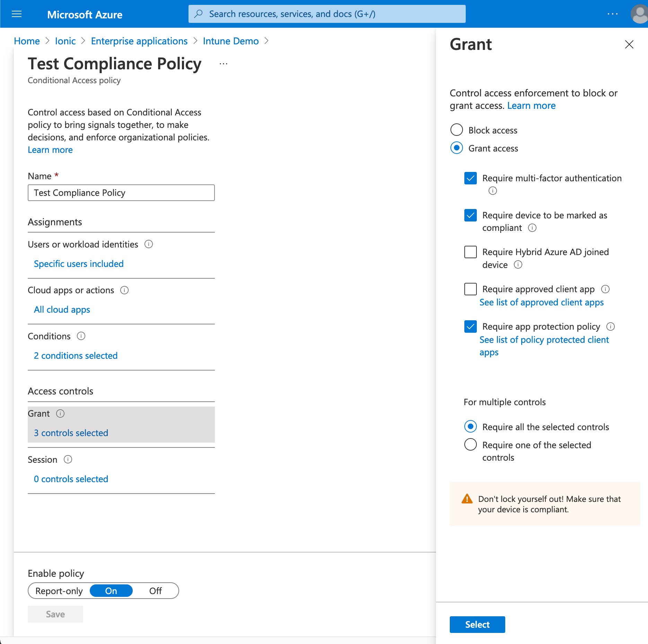Select the Block access option
The width and height of the screenshot is (648, 644).
(456, 130)
